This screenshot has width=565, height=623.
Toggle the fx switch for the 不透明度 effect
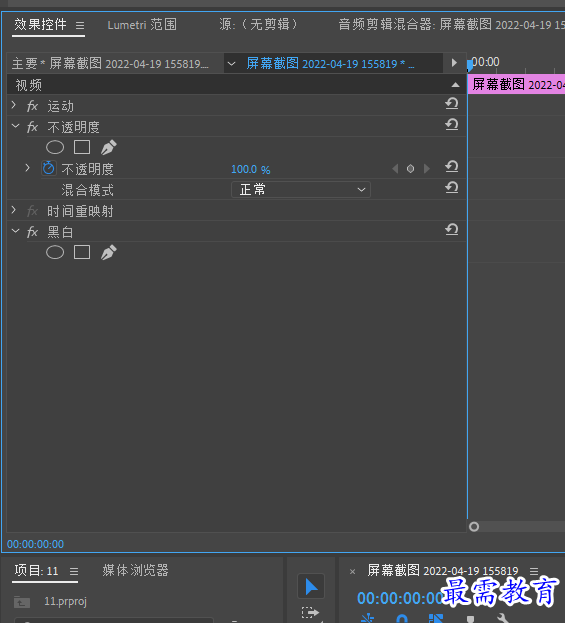coord(32,128)
